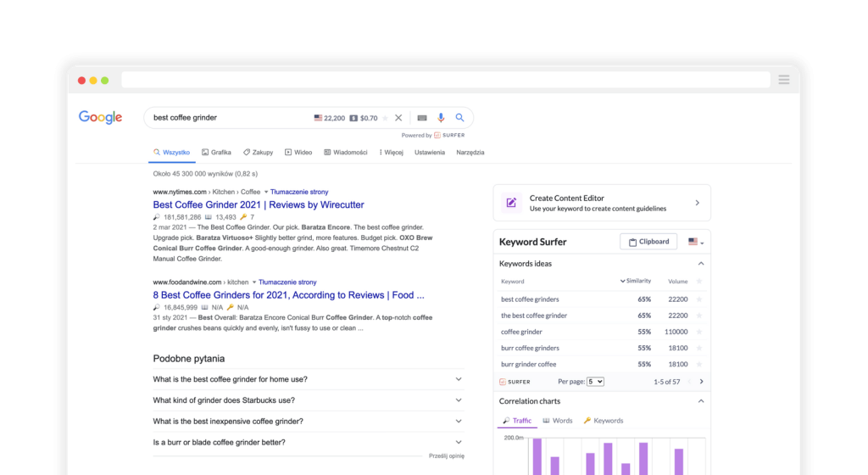Viewport: 868px width, 475px height.
Task: Collapse the Keywords ideas section
Action: point(701,264)
